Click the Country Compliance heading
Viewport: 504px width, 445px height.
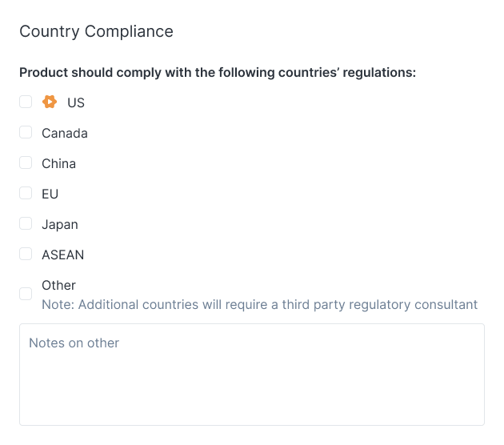point(97,31)
